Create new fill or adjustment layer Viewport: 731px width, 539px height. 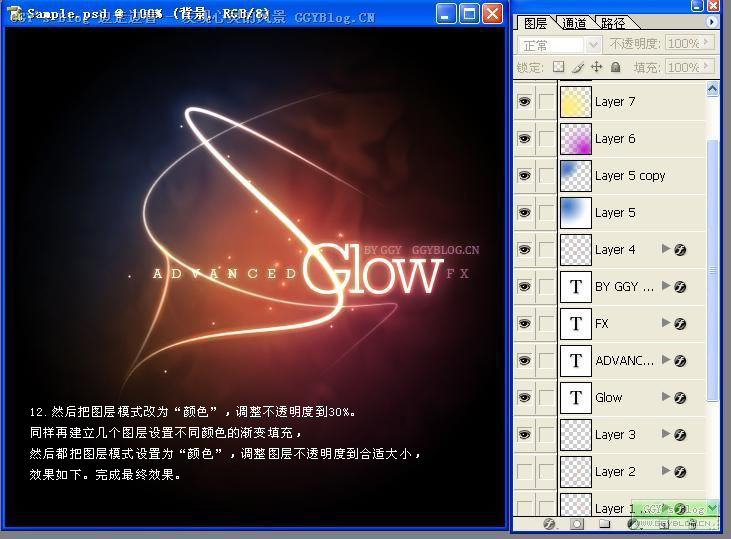[x=633, y=524]
